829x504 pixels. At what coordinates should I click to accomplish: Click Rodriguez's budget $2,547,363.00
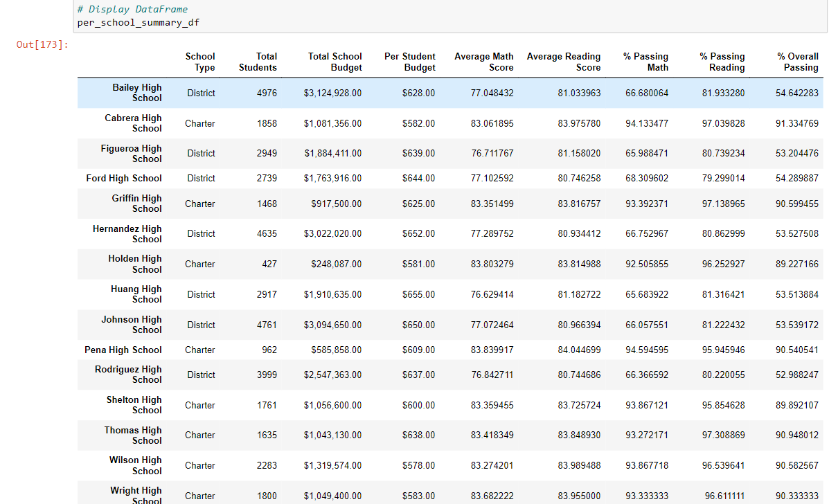332,375
